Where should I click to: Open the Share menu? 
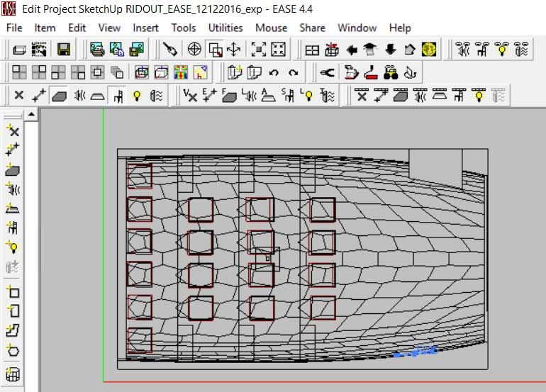[312, 28]
